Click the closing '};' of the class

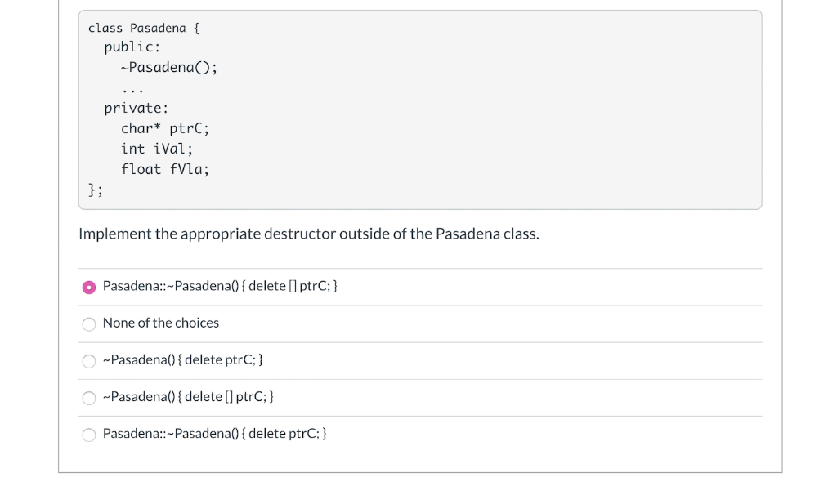(96, 190)
